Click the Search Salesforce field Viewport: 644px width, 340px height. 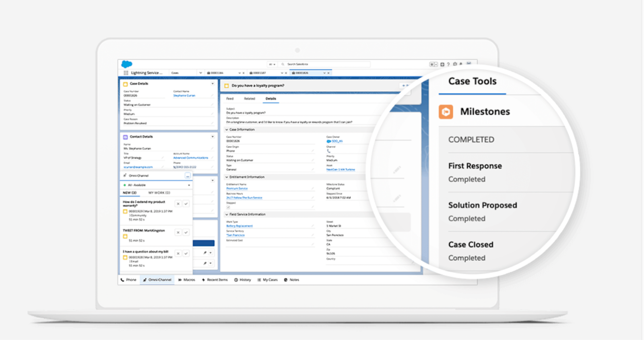324,64
